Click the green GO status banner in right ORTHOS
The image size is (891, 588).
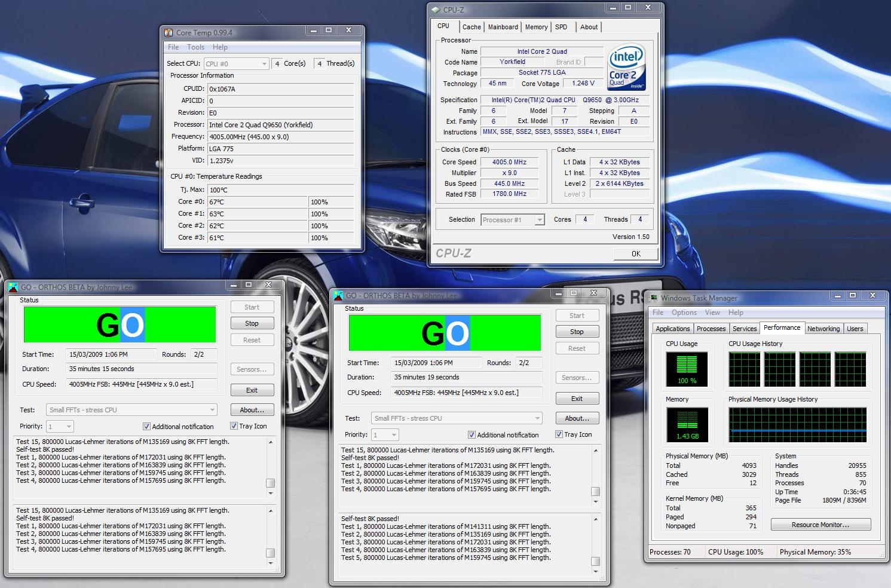click(445, 333)
